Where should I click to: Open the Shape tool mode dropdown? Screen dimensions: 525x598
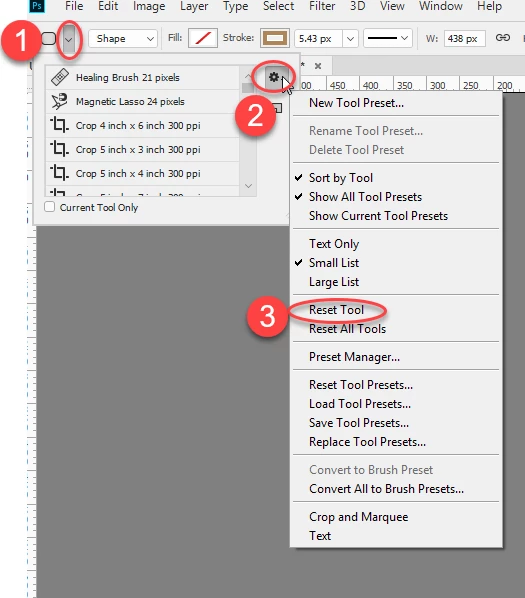(x=123, y=39)
